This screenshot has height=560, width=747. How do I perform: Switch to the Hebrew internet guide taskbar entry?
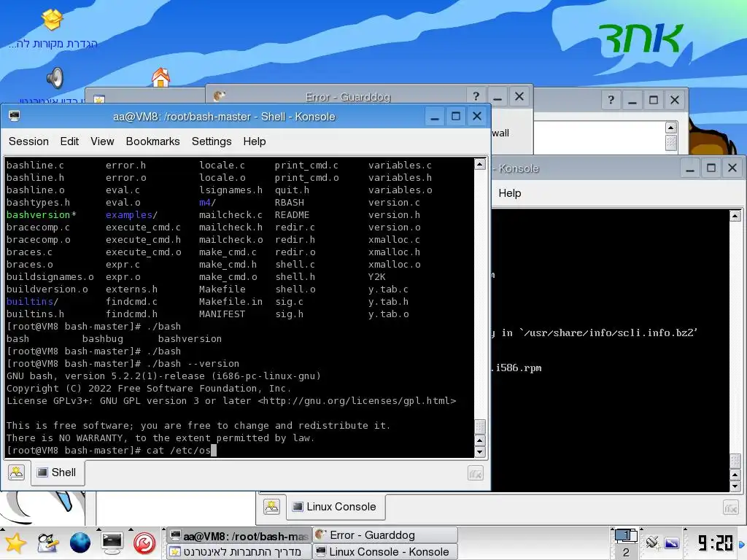(239, 552)
